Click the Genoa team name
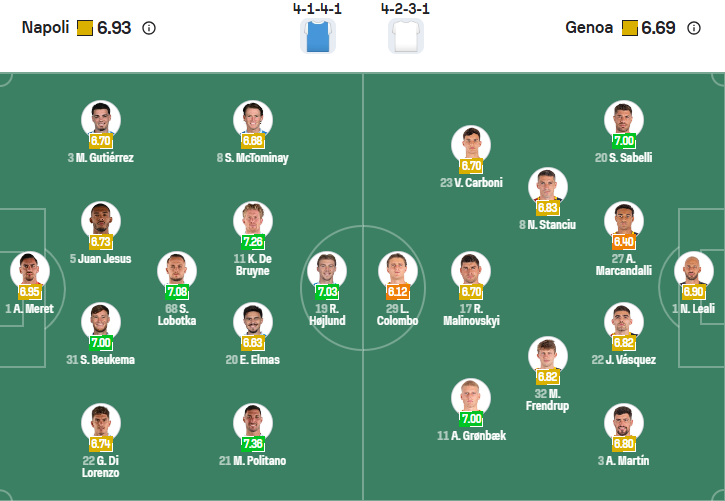Screen dimensions: 725x501 coord(588,28)
